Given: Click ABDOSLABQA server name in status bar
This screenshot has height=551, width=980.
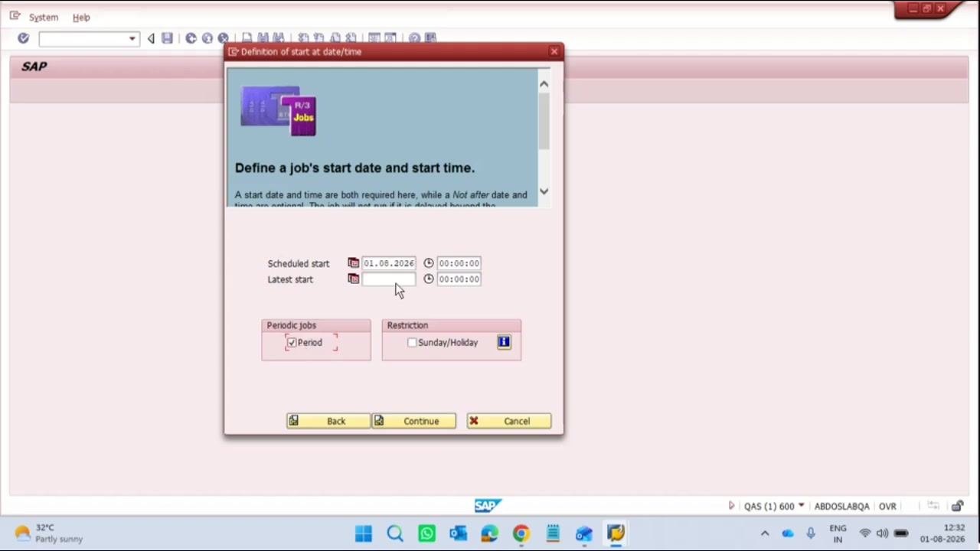Looking at the screenshot, I should (x=841, y=507).
